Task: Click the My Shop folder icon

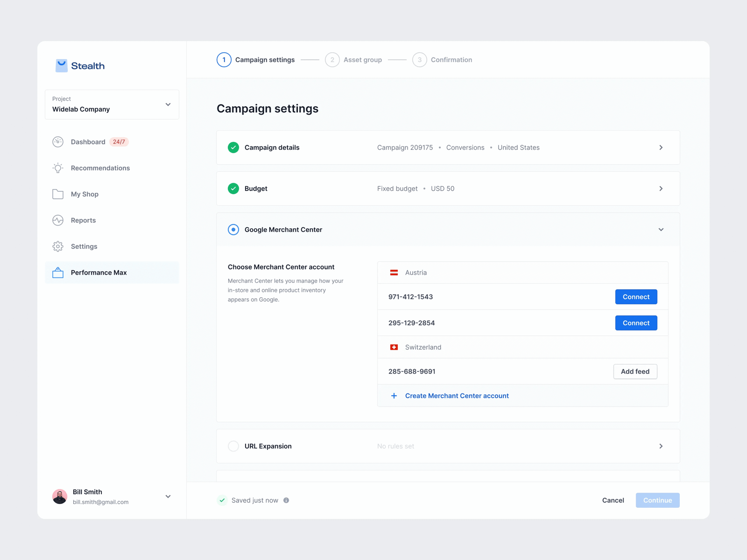Action: point(58,194)
